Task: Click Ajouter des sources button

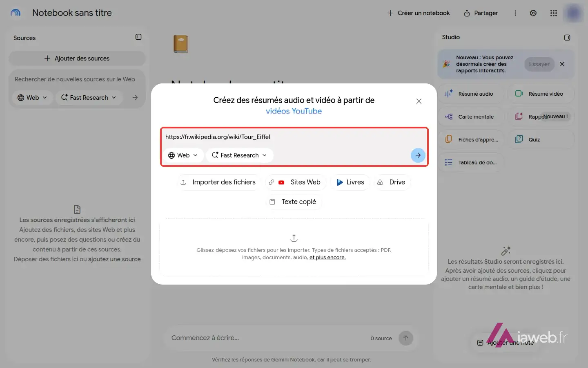Action: tap(77, 58)
